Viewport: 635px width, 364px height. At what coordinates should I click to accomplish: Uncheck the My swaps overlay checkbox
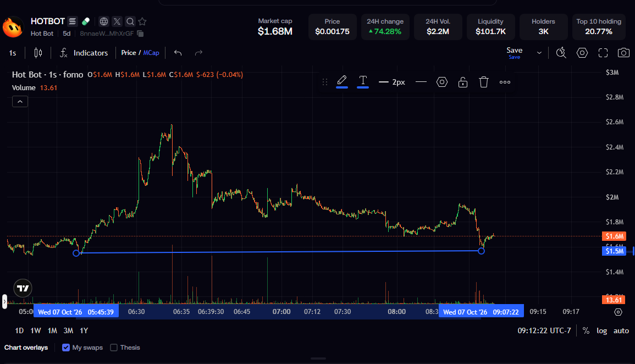(x=66, y=348)
